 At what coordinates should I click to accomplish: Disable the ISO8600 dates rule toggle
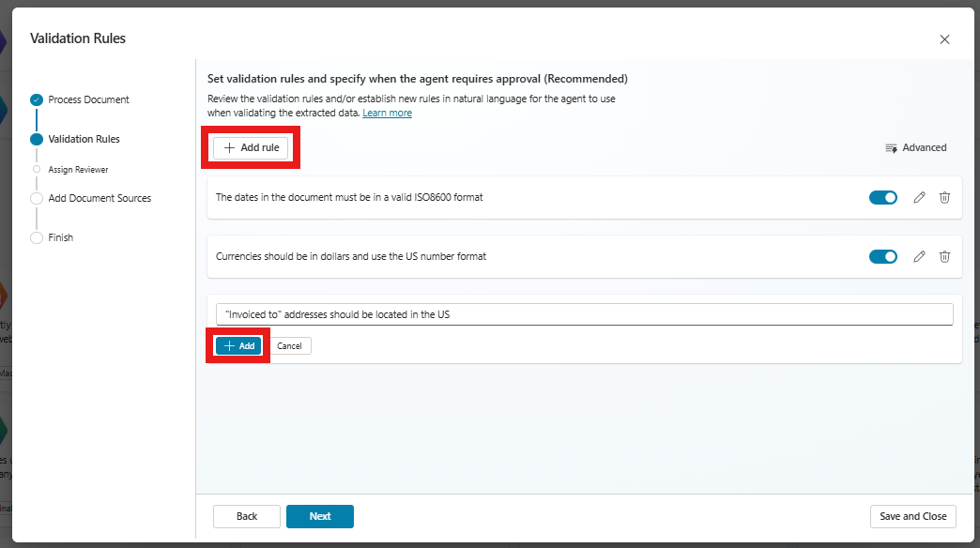pos(882,198)
